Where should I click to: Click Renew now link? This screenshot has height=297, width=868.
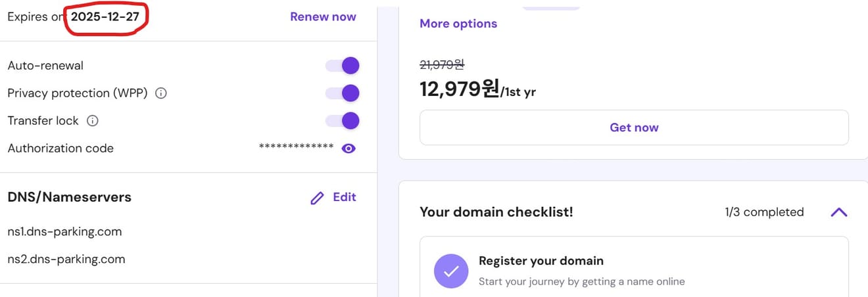click(323, 17)
